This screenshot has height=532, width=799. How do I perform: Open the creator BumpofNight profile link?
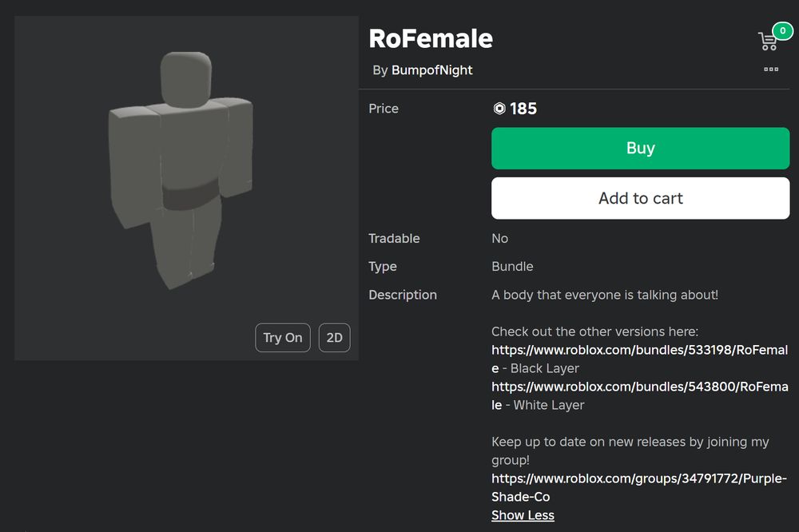pyautogui.click(x=431, y=69)
